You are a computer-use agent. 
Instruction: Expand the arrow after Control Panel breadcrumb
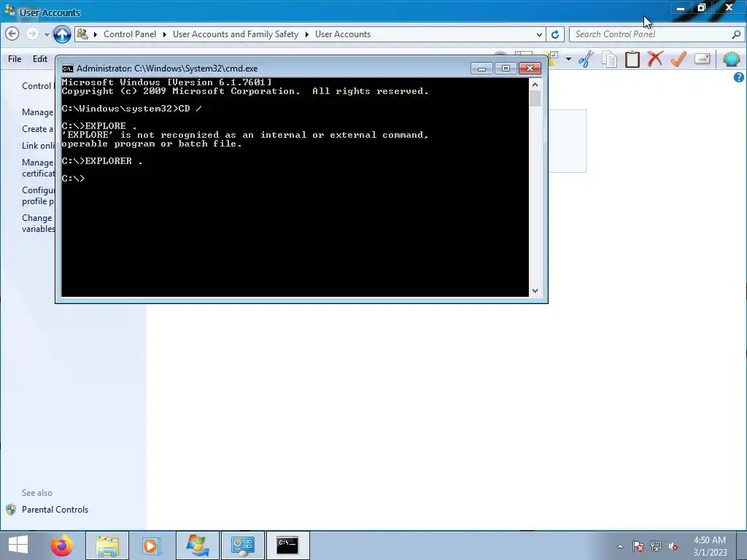click(164, 34)
